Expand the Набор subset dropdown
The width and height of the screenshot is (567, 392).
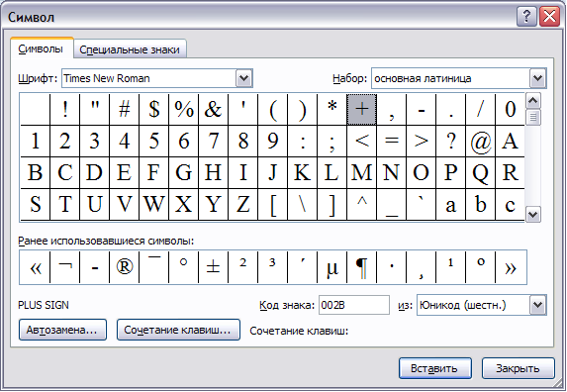click(537, 78)
